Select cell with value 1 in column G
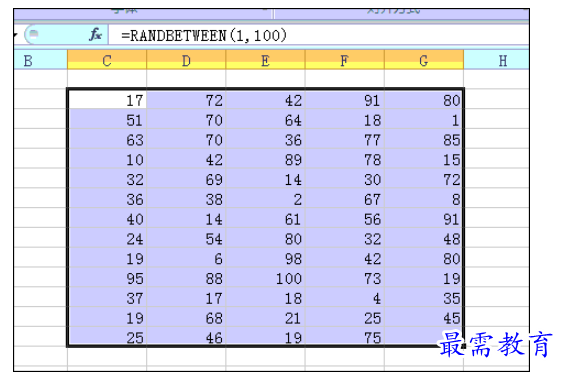Screen dimensions: 561x376 [424, 119]
